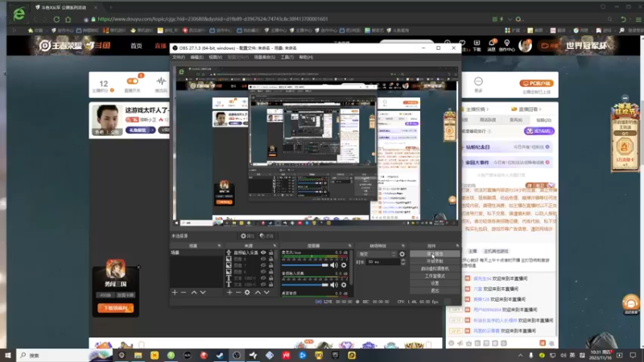The height and width of the screenshot is (362, 644).
Task: Open the transition type dropdown
Action: point(377,254)
